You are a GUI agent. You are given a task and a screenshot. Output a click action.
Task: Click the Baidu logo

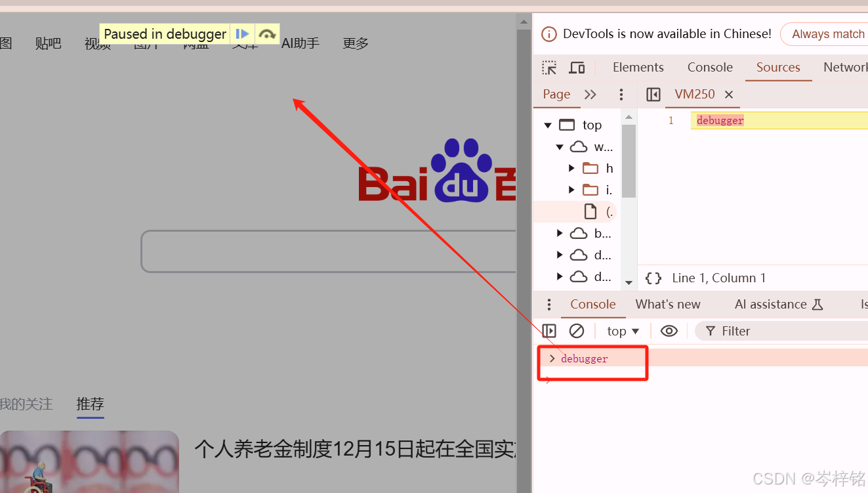click(436, 171)
